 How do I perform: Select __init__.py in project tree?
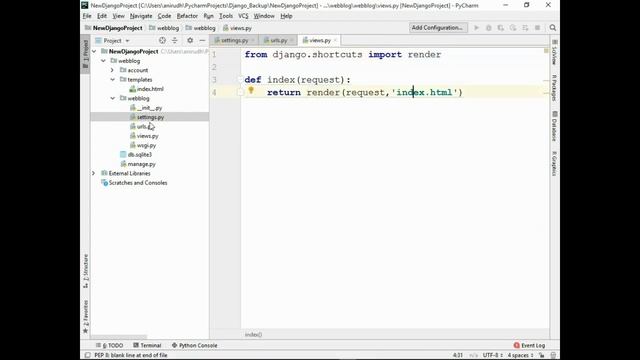[x=146, y=108]
